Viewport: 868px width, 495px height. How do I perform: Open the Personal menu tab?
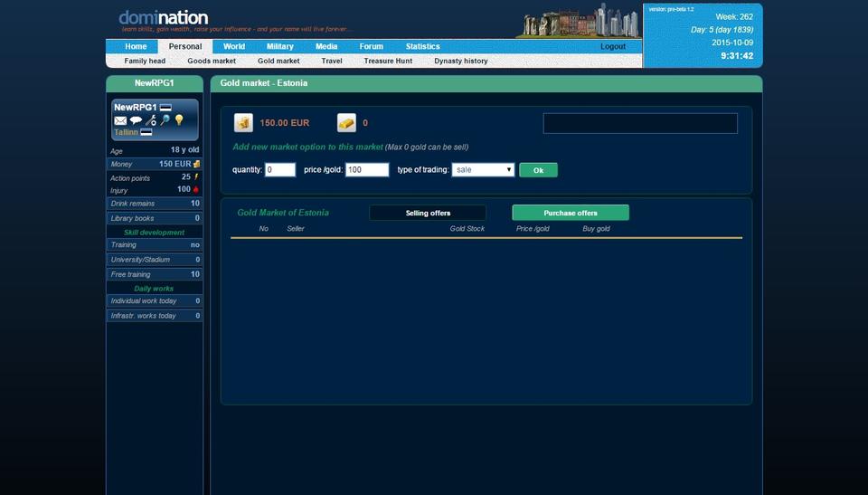[x=185, y=46]
